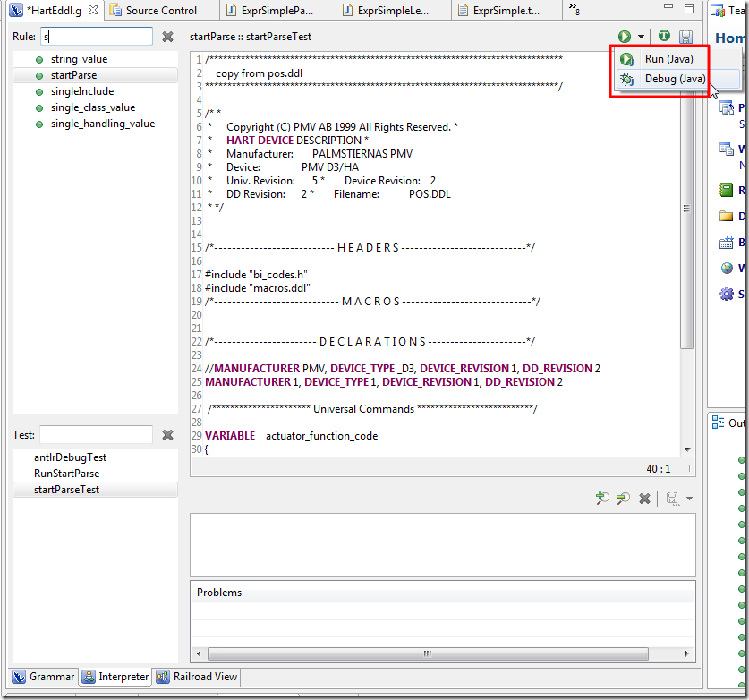Viewport: 749px width, 700px height.
Task: Maximize the editor area
Action: click(689, 9)
